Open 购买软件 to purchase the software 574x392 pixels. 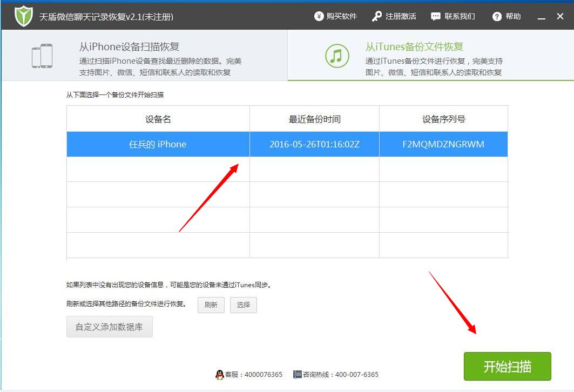point(337,16)
